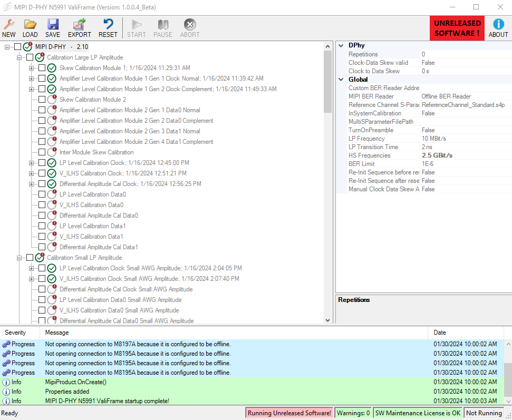
Task: Check the Calibration Large LP Amplitude checkbox
Action: click(30, 57)
